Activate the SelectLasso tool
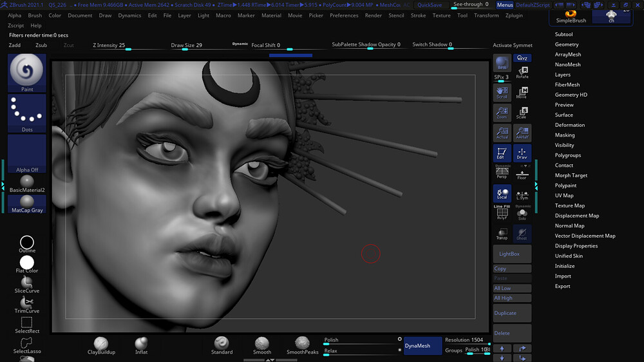 point(27,343)
